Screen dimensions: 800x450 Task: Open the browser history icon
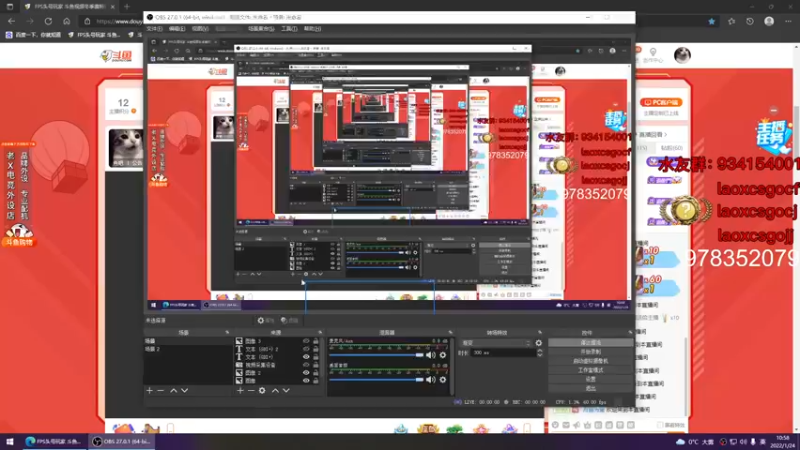pyautogui.click(x=750, y=21)
